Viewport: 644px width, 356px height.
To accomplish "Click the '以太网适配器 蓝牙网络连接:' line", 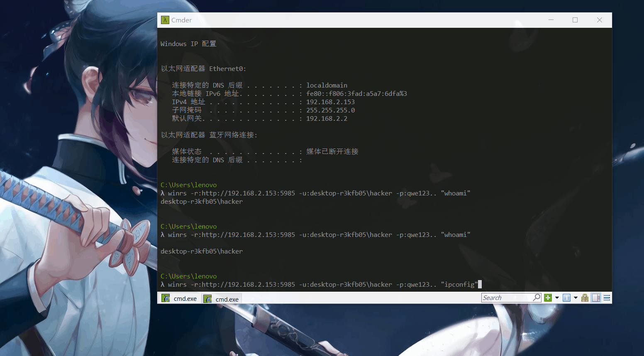I will pyautogui.click(x=209, y=135).
